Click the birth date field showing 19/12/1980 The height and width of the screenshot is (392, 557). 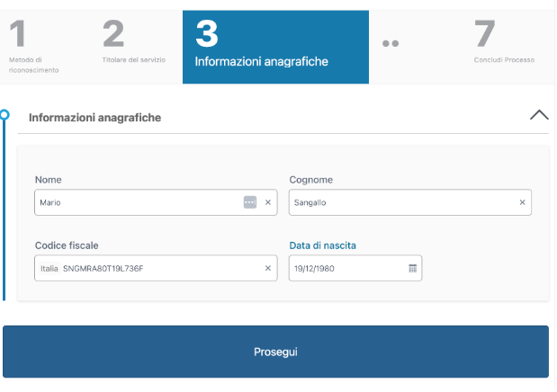pyautogui.click(x=346, y=268)
